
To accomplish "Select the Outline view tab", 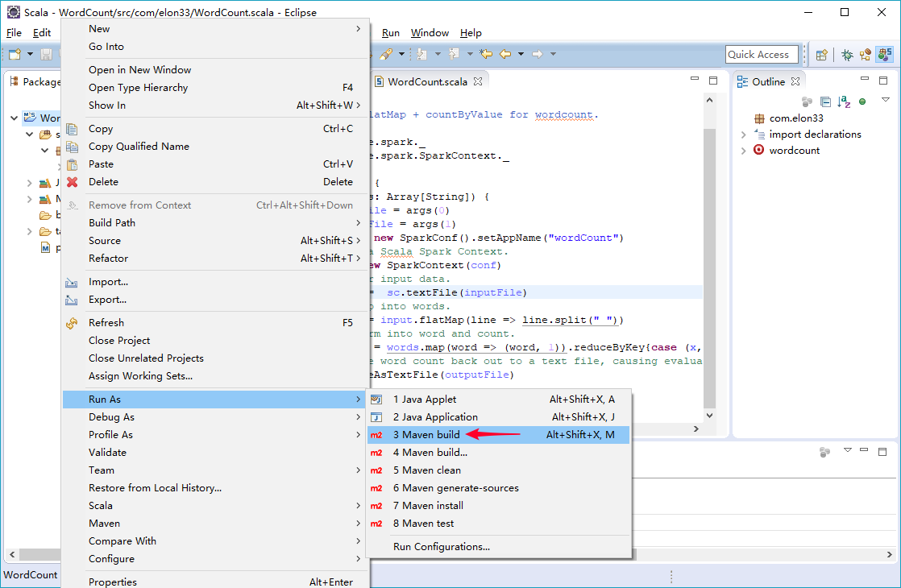I will click(x=768, y=81).
